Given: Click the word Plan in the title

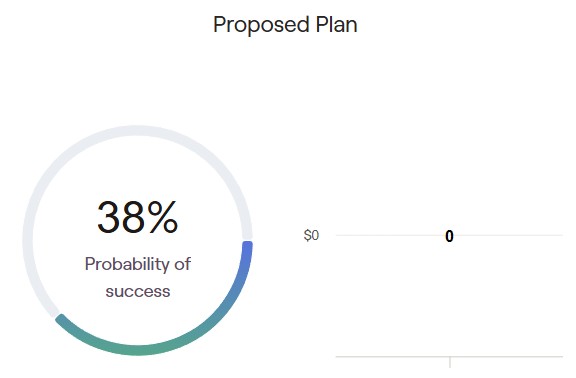Looking at the screenshot, I should pyautogui.click(x=336, y=25).
